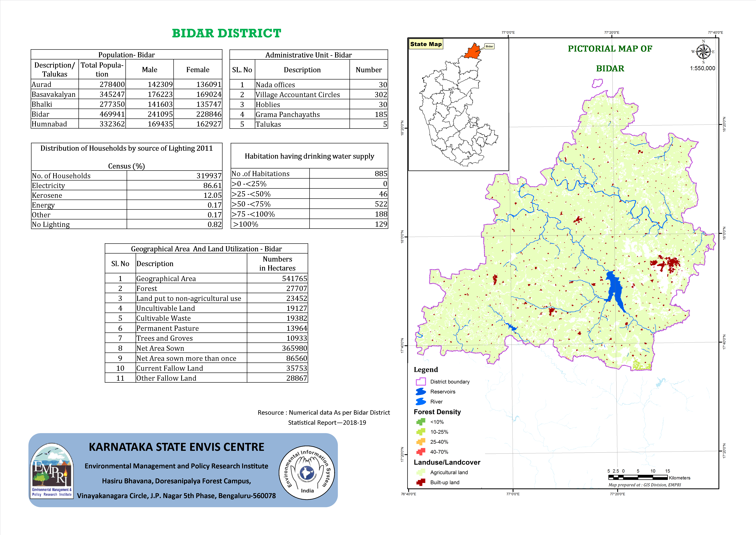Click Basavakalyan male population 176223

tap(160, 94)
